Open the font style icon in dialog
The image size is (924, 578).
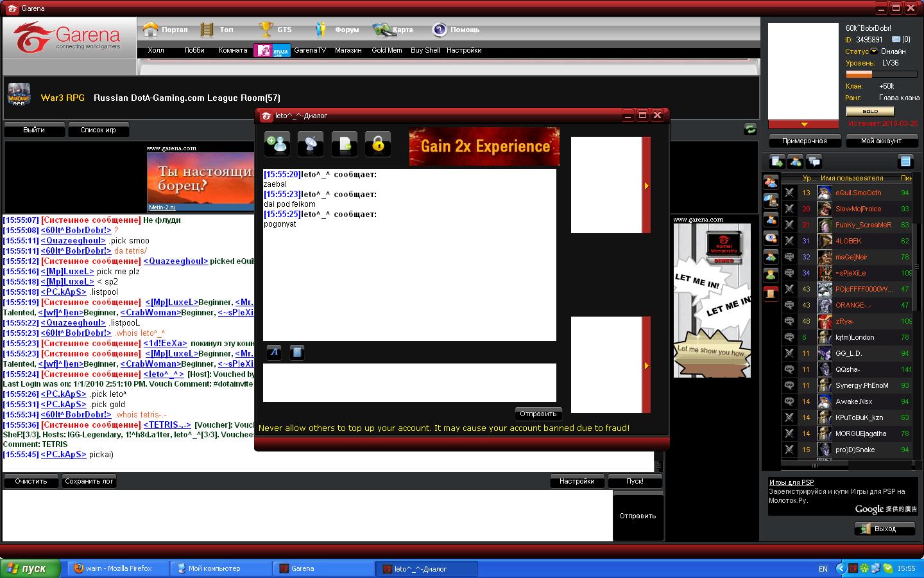(x=274, y=352)
